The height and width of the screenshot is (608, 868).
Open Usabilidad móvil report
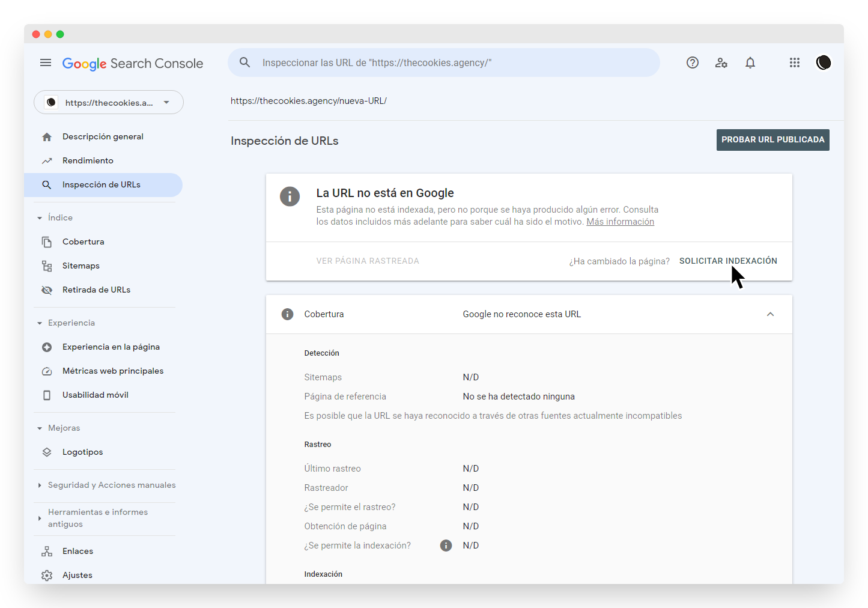(96, 395)
